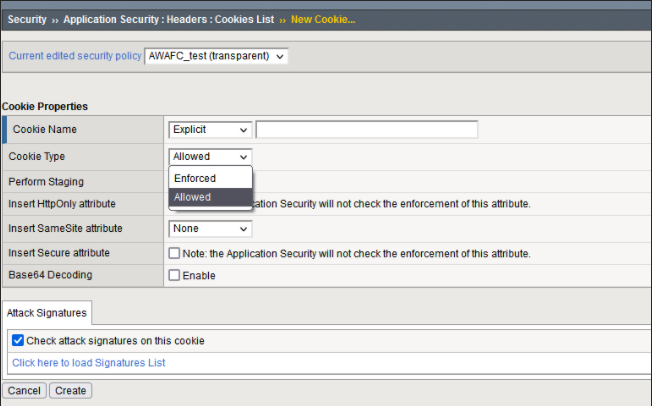Switch to the Attack Signatures tab

click(47, 313)
